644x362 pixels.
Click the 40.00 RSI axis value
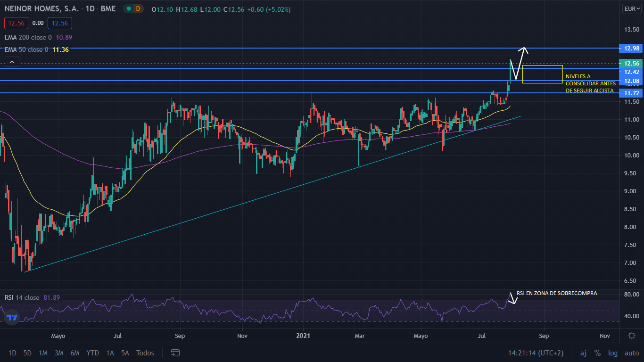631,316
